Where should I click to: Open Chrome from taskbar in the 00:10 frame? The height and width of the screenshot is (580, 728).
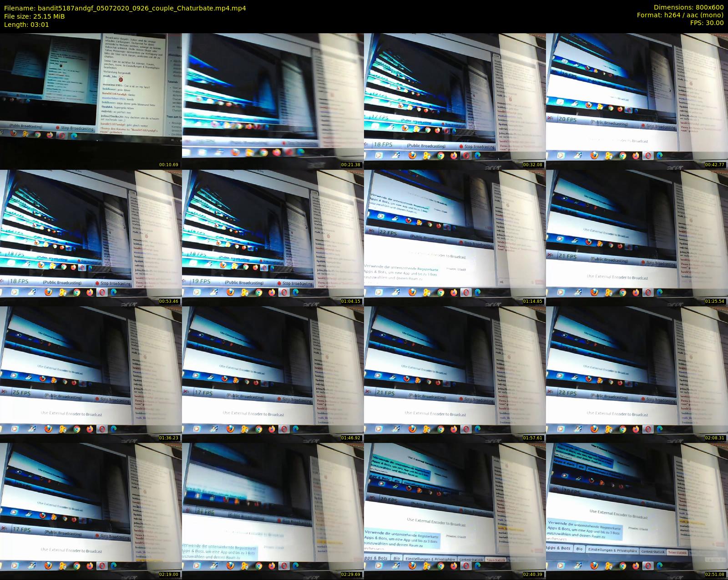[x=38, y=135]
